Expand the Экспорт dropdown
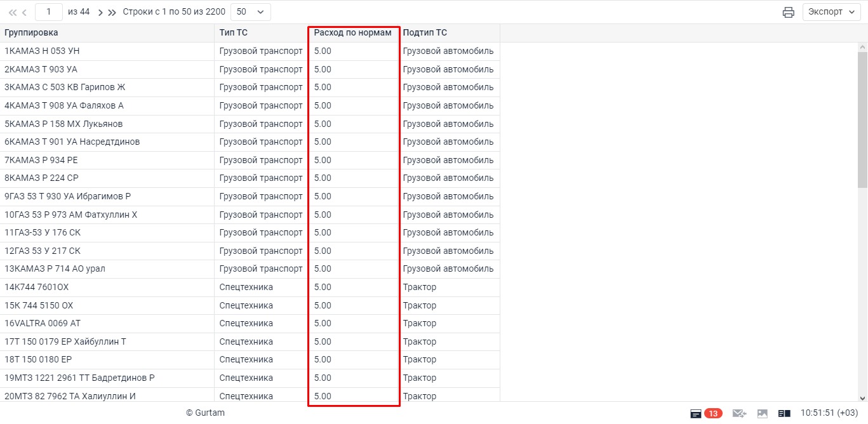This screenshot has height=424, width=868. [x=831, y=12]
